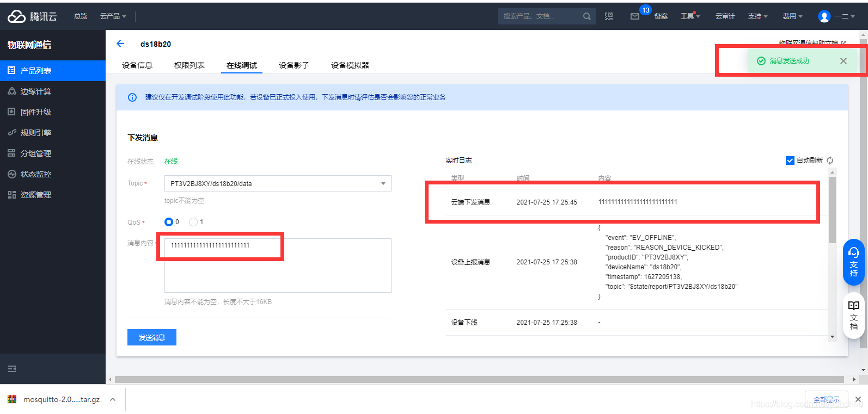The image size is (868, 414).
Task: Open the support headset floating button
Action: click(854, 262)
